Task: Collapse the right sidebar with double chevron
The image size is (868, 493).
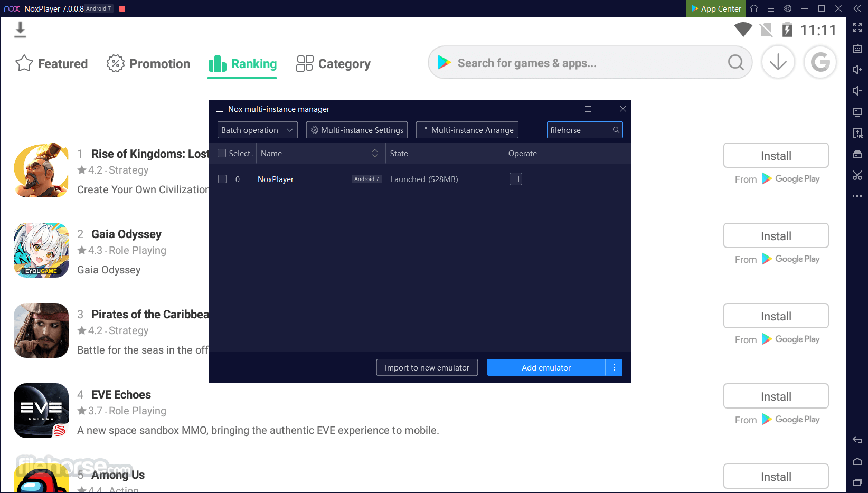Action: (857, 8)
